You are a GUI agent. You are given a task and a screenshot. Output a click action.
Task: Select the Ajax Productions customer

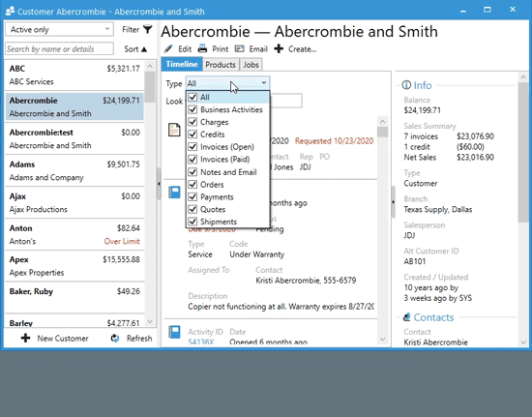pyautogui.click(x=74, y=202)
